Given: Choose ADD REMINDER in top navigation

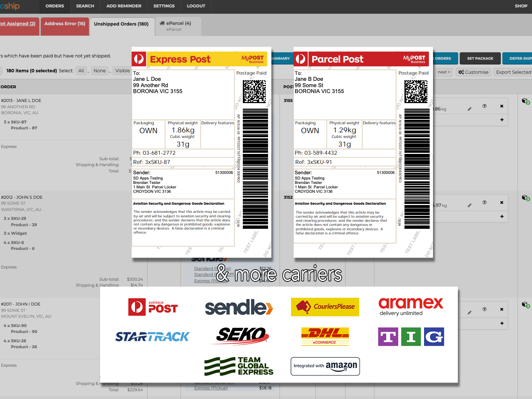Looking at the screenshot, I should 124,6.
